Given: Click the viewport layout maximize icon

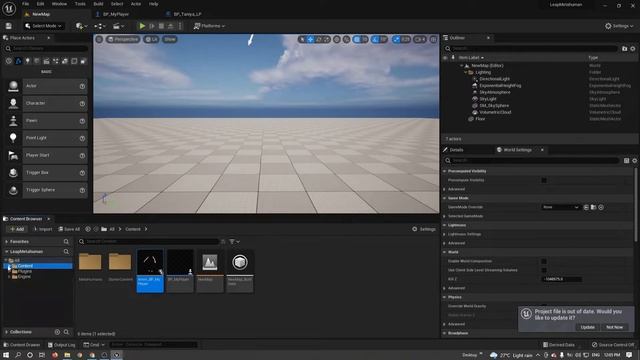Looking at the screenshot, I should 433,39.
